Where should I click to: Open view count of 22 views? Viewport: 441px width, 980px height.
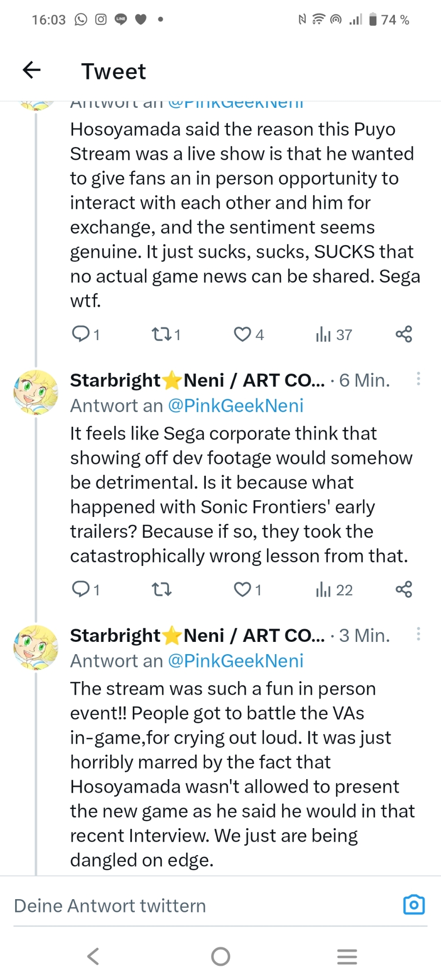coord(324,589)
